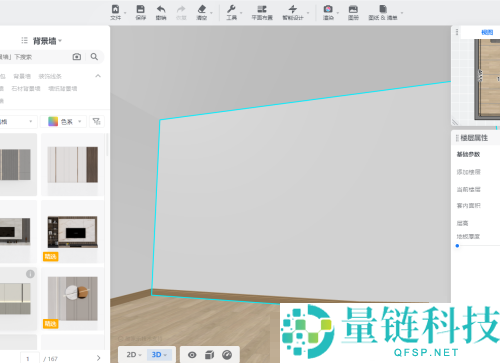Open the 平面布置 floor layout tool
The height and width of the screenshot is (363, 500).
[262, 12]
